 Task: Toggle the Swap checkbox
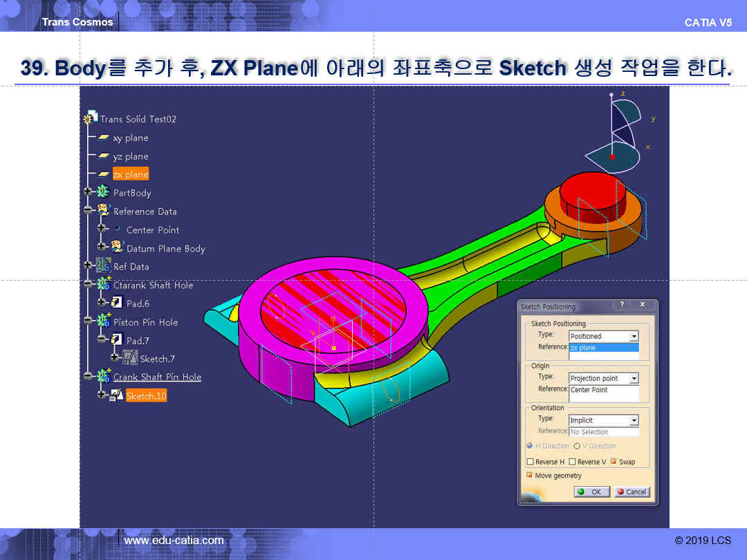(x=614, y=462)
